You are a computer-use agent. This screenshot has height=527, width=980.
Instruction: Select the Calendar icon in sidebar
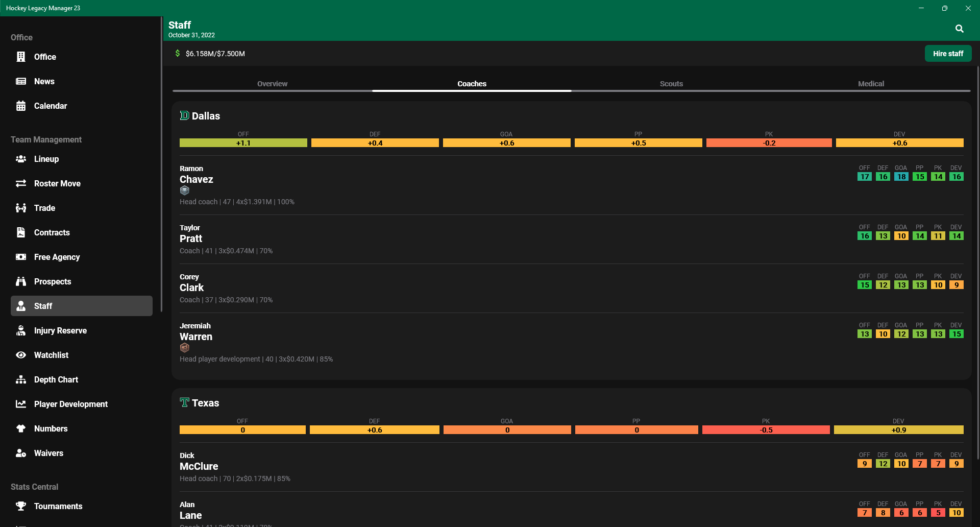coord(21,106)
